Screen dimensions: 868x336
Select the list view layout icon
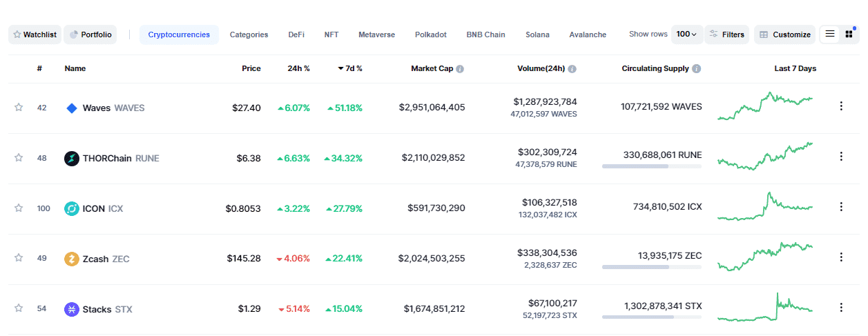(x=830, y=34)
